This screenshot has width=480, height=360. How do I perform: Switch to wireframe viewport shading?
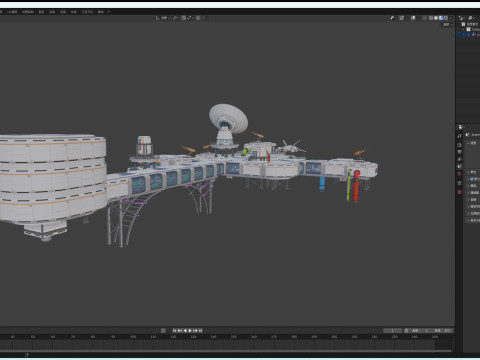point(431,18)
